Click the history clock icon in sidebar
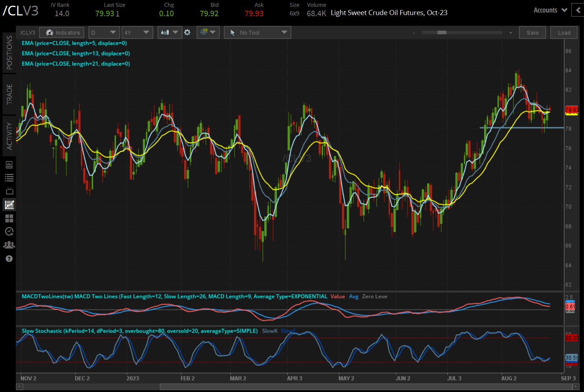Image resolution: width=584 pixels, height=392 pixels. (9, 231)
